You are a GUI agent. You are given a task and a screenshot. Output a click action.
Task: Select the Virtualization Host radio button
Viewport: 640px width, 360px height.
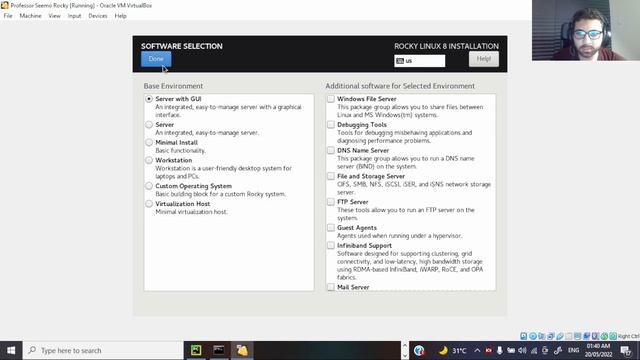pyautogui.click(x=149, y=204)
